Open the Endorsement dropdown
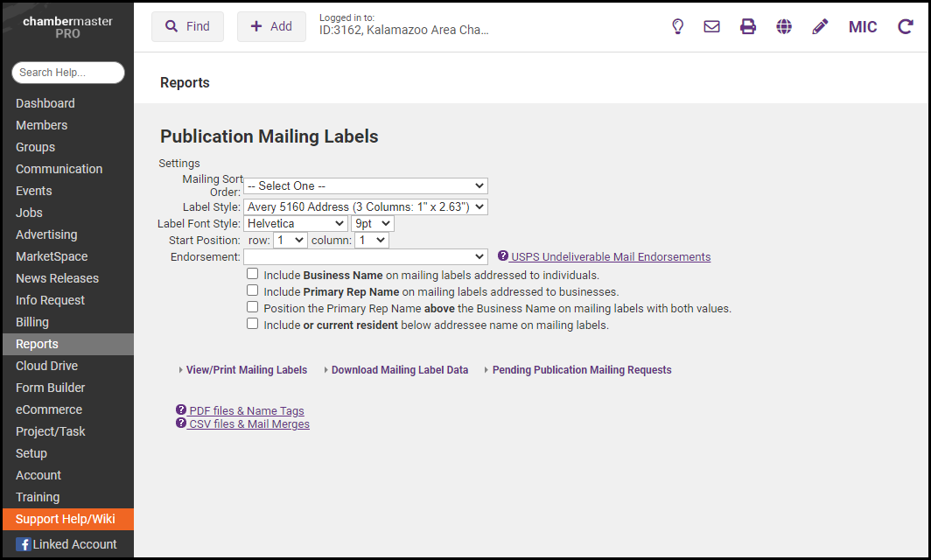Viewport: 931px width, 560px height. click(365, 256)
